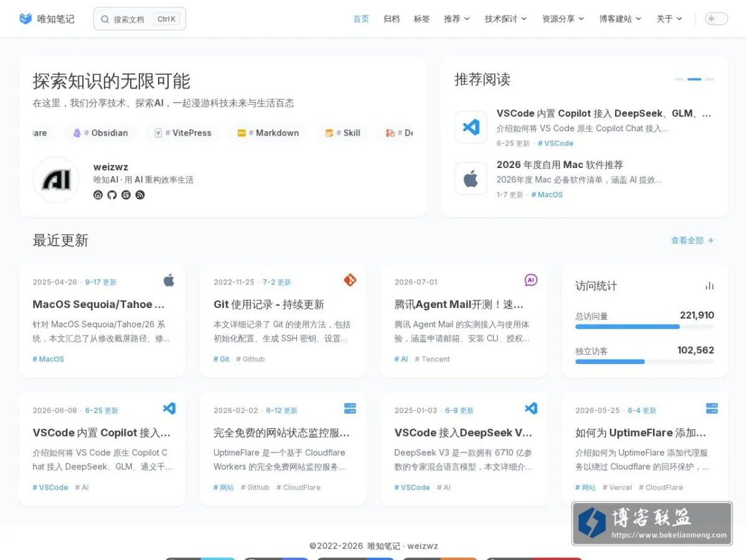Open VSCode 接入DeepSeek V article title
Viewport: 747px width, 560px height.
click(463, 432)
